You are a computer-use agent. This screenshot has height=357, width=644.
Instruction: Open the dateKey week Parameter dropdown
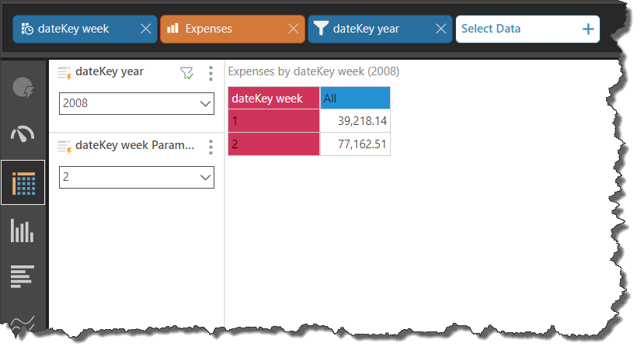point(137,177)
